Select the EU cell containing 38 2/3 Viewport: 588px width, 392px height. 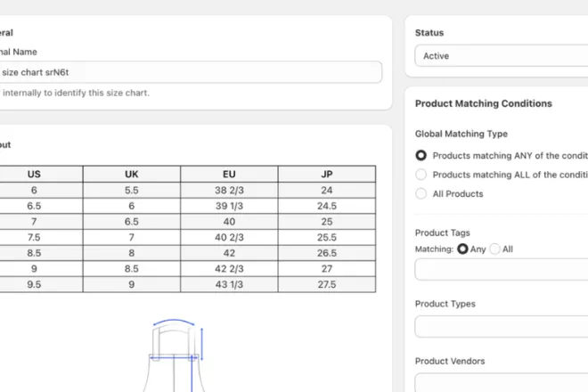(229, 190)
